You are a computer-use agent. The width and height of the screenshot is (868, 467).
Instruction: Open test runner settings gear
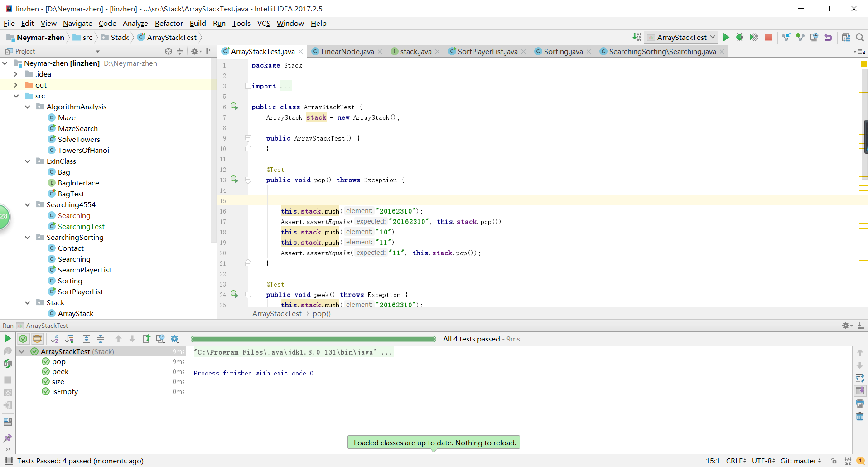[175, 339]
